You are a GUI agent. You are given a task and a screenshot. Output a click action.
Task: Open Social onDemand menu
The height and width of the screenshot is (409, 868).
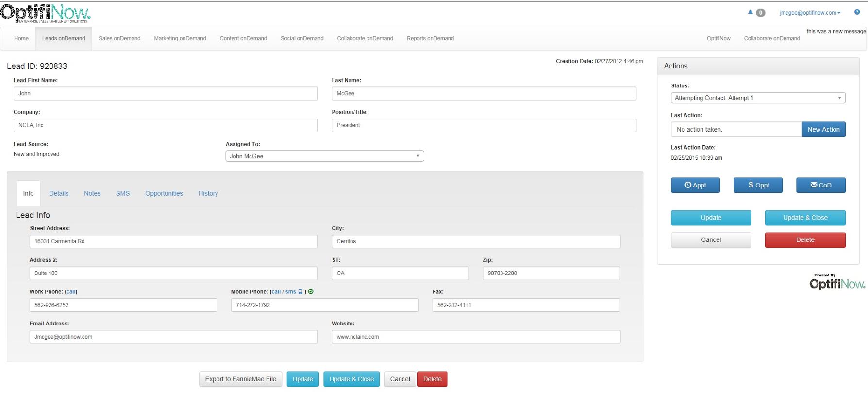[302, 38]
